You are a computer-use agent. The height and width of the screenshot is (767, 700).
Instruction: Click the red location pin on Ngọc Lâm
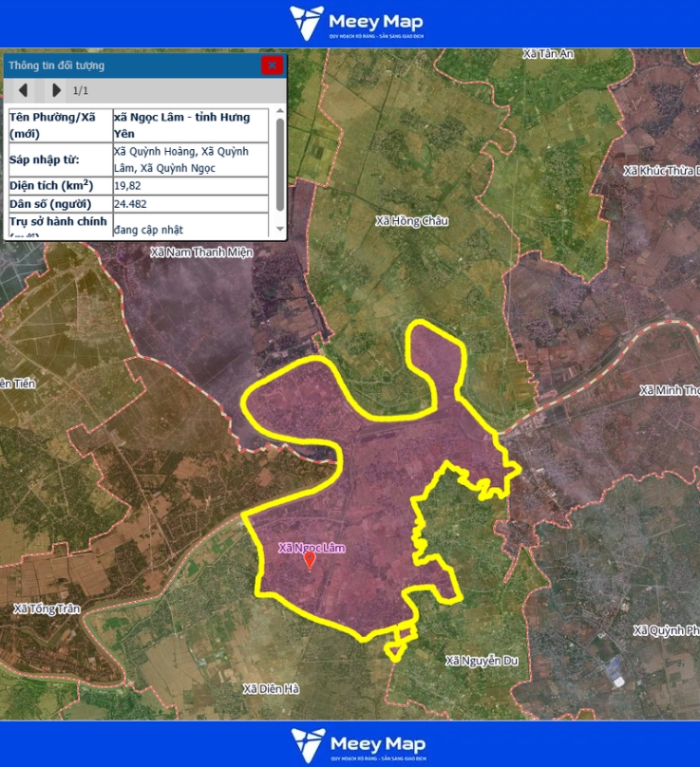(309, 560)
